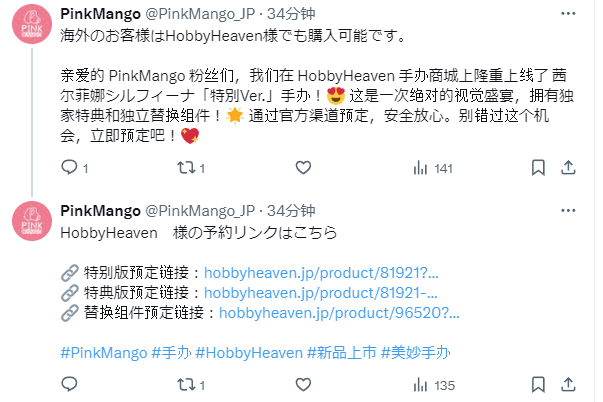Like the first PinkMango tweet
The image size is (603, 402).
point(303,168)
